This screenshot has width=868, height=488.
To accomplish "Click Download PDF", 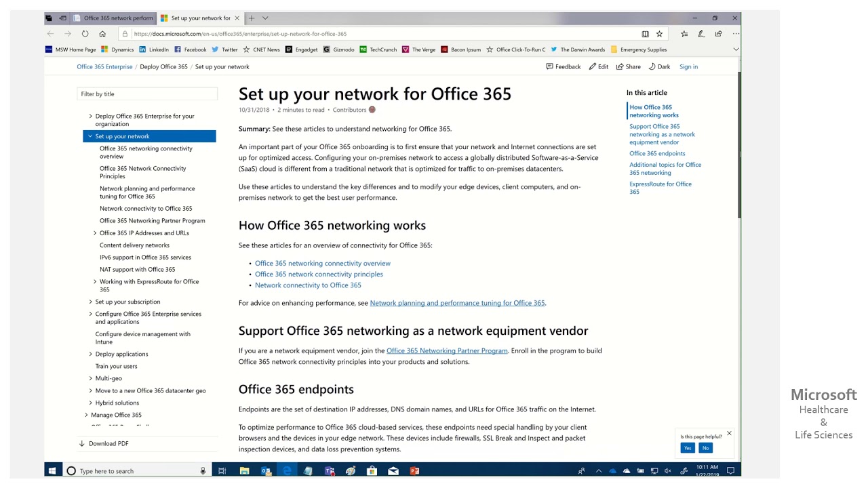I will (104, 443).
